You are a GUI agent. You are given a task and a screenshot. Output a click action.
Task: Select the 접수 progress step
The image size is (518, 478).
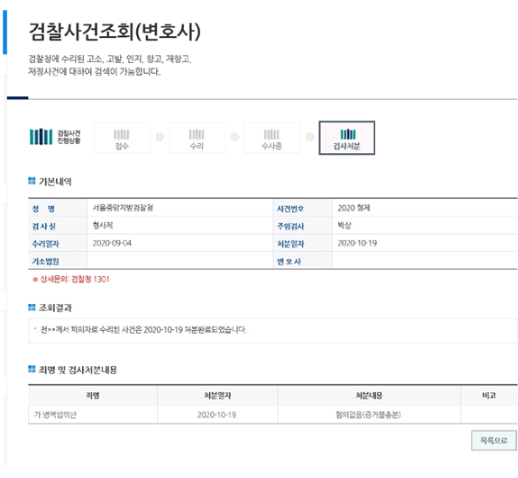click(122, 138)
